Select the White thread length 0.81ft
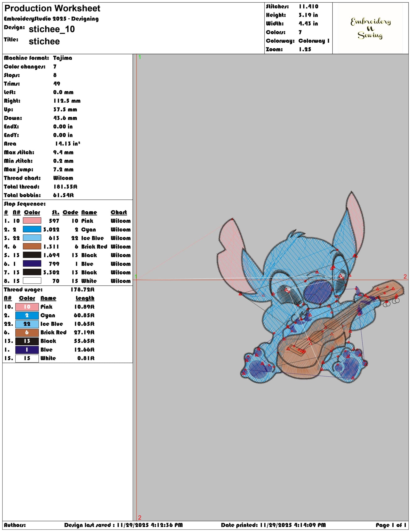The width and height of the screenshot is (411, 532). [x=86, y=358]
